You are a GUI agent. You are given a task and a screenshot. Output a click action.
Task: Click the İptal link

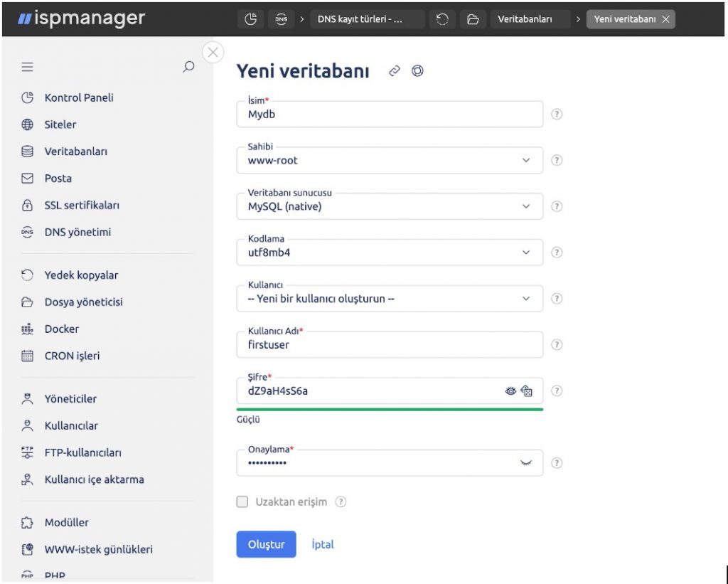point(323,544)
